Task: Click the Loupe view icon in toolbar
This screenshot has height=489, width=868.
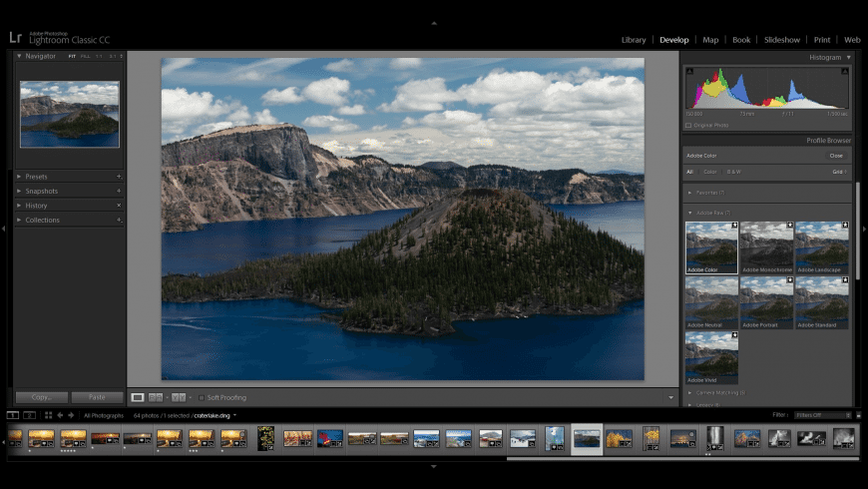Action: tap(138, 397)
